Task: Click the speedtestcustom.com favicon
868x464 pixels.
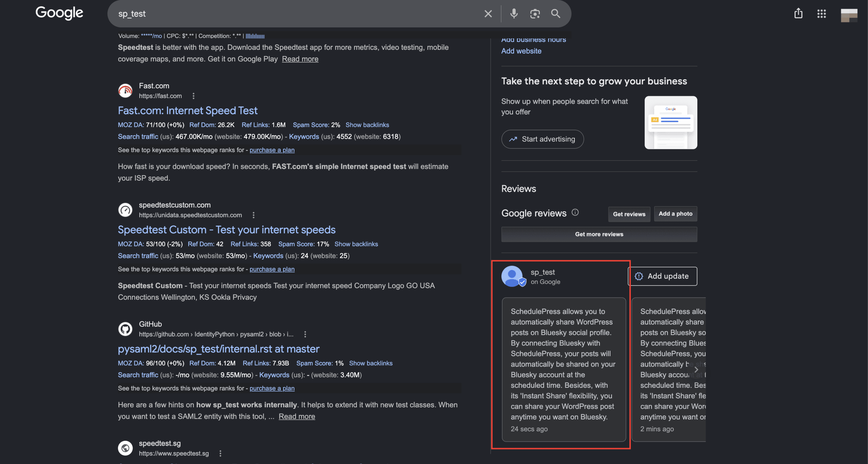Action: tap(125, 210)
